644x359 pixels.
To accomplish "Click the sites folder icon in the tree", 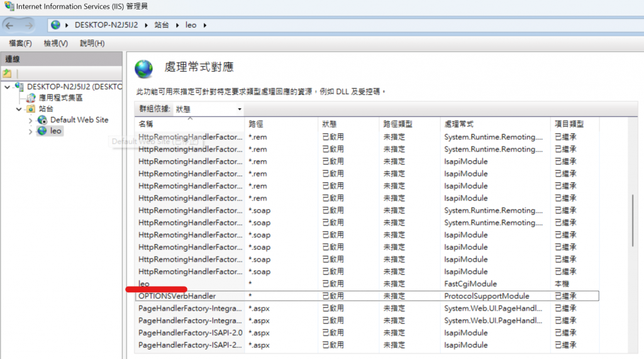I will pyautogui.click(x=31, y=109).
